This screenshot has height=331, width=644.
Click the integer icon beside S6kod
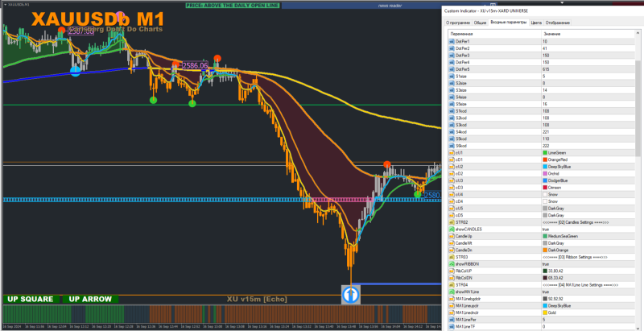452,146
